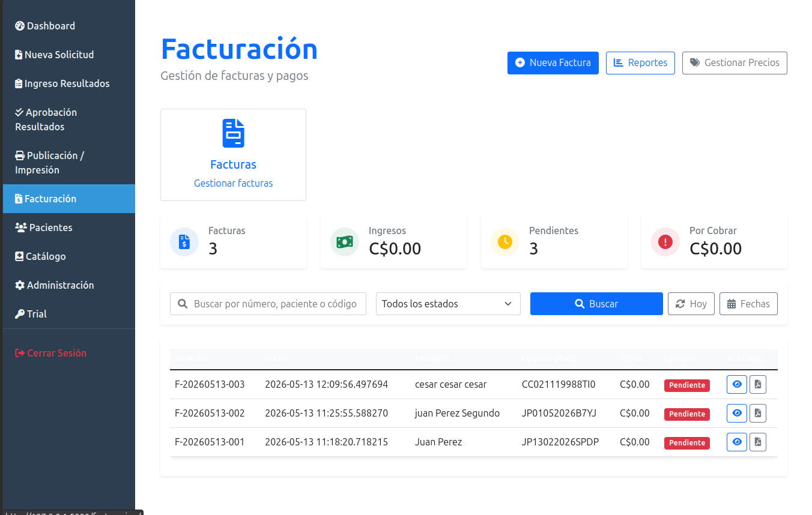The width and height of the screenshot is (812, 515).
Task: Click the magnifier icon in search field
Action: [x=182, y=304]
